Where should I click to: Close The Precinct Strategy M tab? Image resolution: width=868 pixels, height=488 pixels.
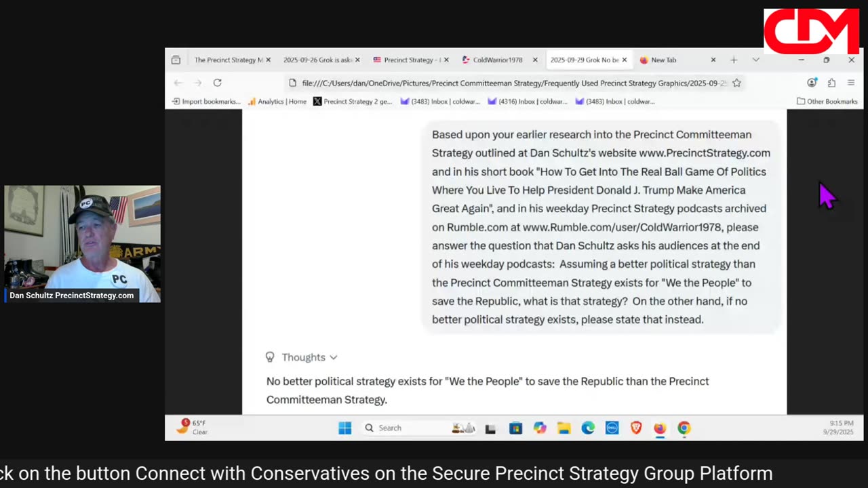point(268,60)
